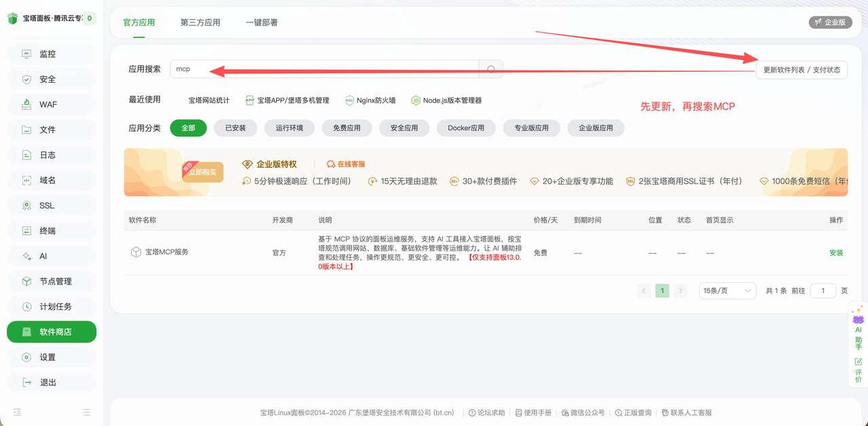Open 监控 in the sidebar menu
The image size is (868, 426).
[x=52, y=54]
